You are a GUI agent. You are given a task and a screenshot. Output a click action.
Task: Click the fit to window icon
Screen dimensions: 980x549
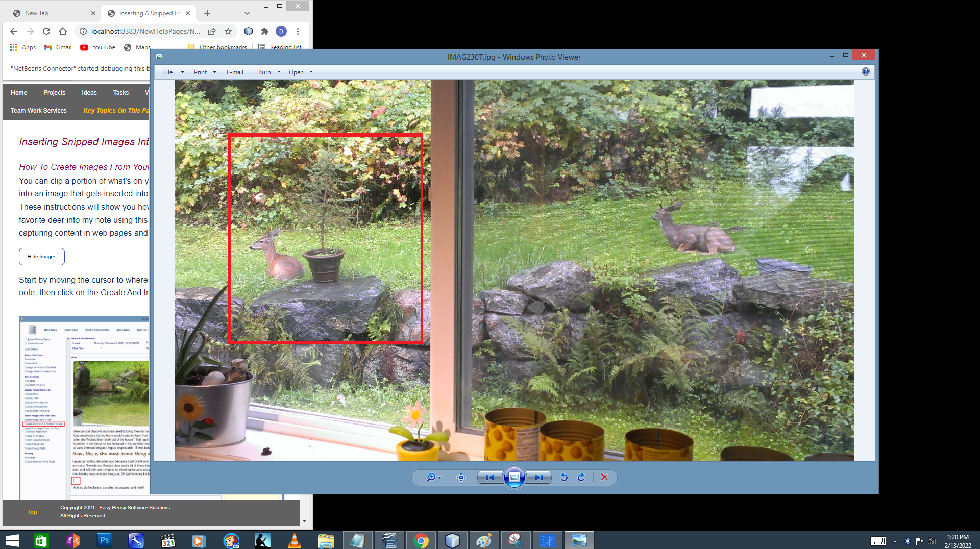point(461,477)
